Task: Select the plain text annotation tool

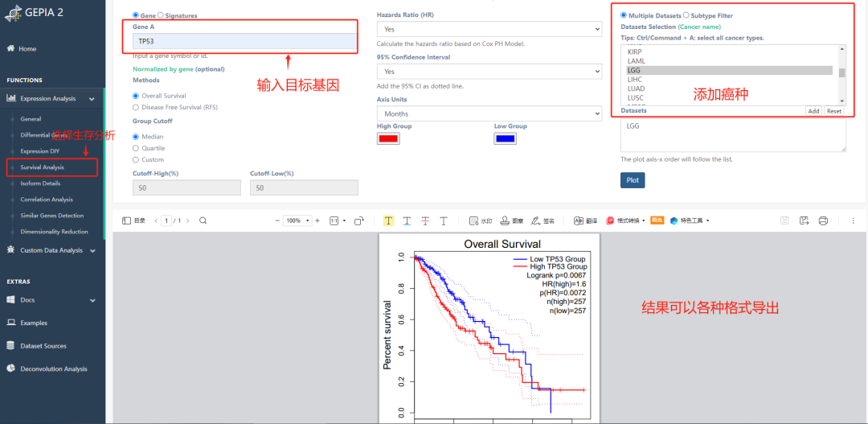Action: tap(444, 220)
